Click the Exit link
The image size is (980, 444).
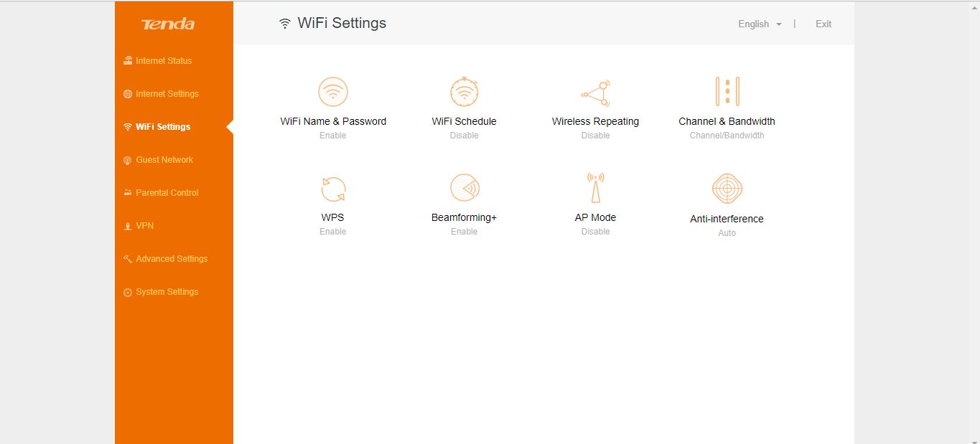[x=823, y=24]
